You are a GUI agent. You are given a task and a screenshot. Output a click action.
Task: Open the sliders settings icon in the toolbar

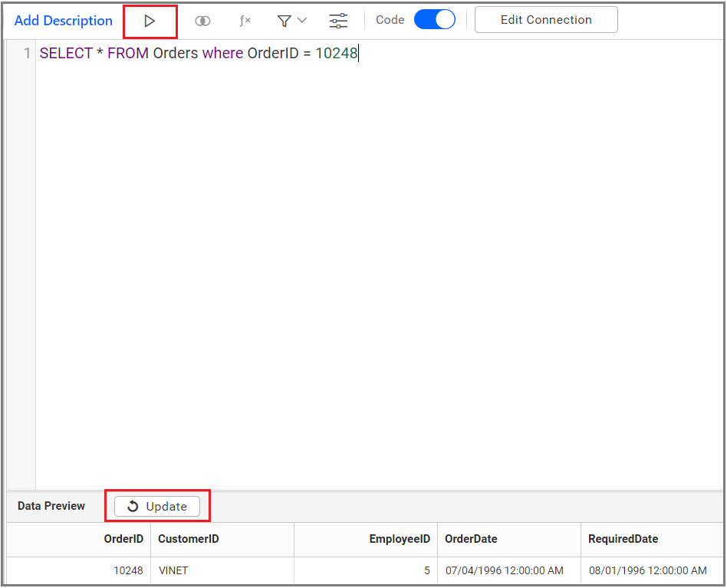click(x=338, y=21)
